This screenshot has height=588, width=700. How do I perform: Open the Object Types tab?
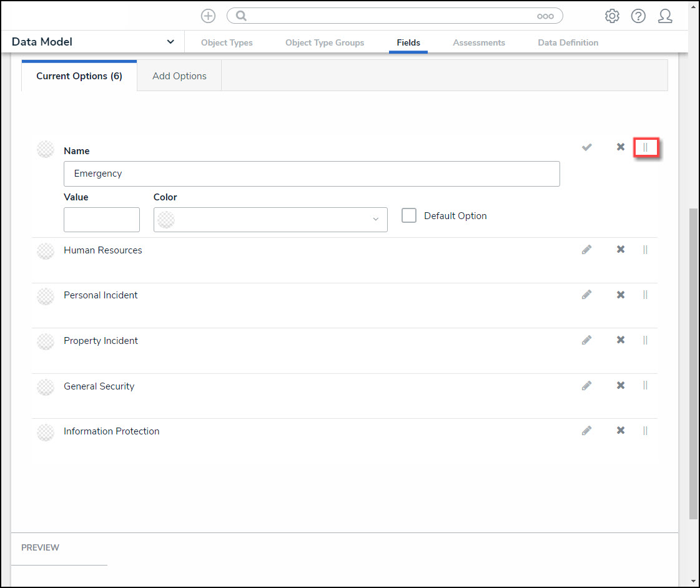[x=227, y=42]
